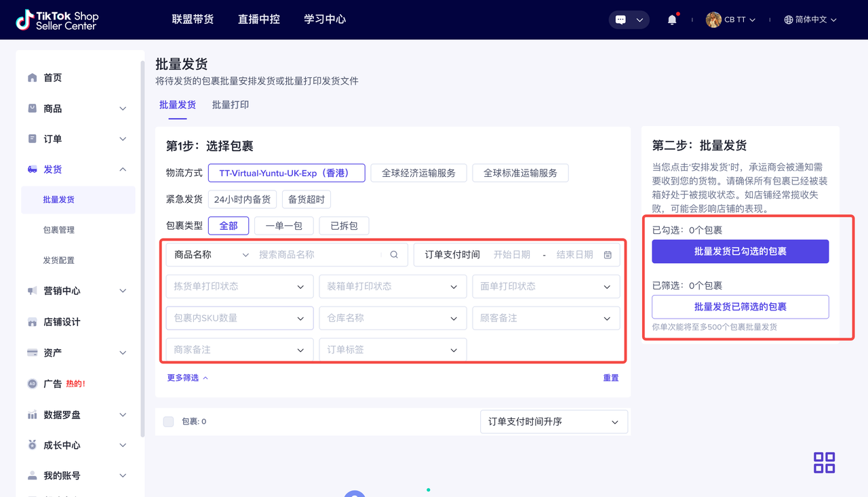Toggle the 备货超时 filter
868x497 pixels.
tap(307, 199)
